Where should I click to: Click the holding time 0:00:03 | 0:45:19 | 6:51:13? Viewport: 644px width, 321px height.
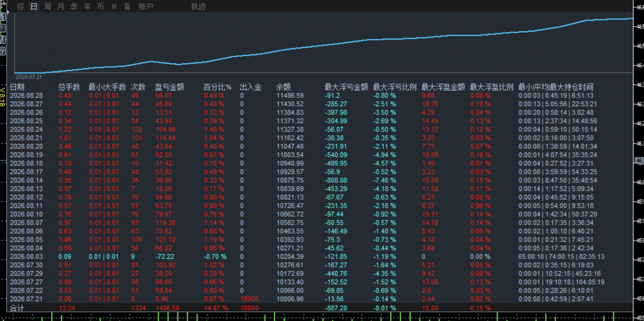[555, 96]
